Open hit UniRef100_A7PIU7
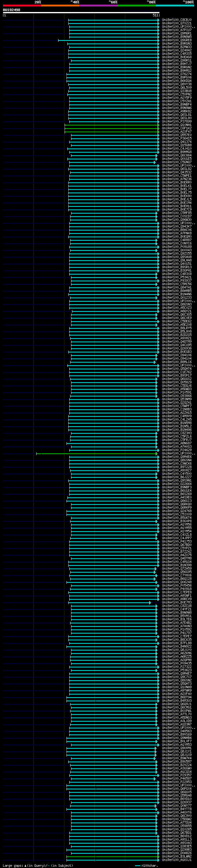The height and width of the screenshot is (868, 197). point(176,30)
